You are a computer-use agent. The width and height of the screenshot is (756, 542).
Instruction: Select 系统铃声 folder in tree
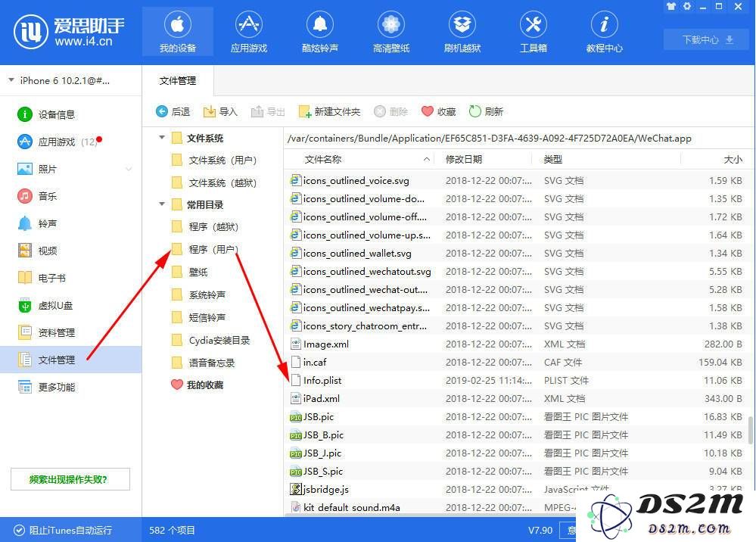198,294
